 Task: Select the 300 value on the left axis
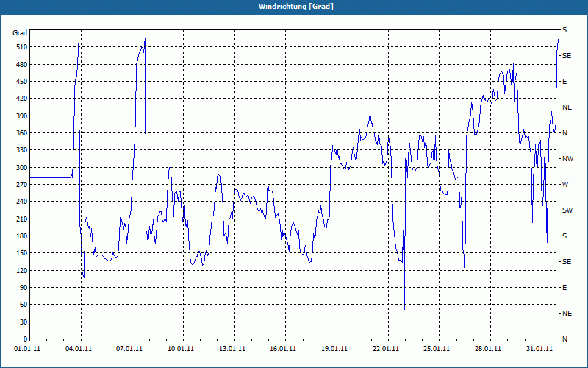(x=22, y=168)
